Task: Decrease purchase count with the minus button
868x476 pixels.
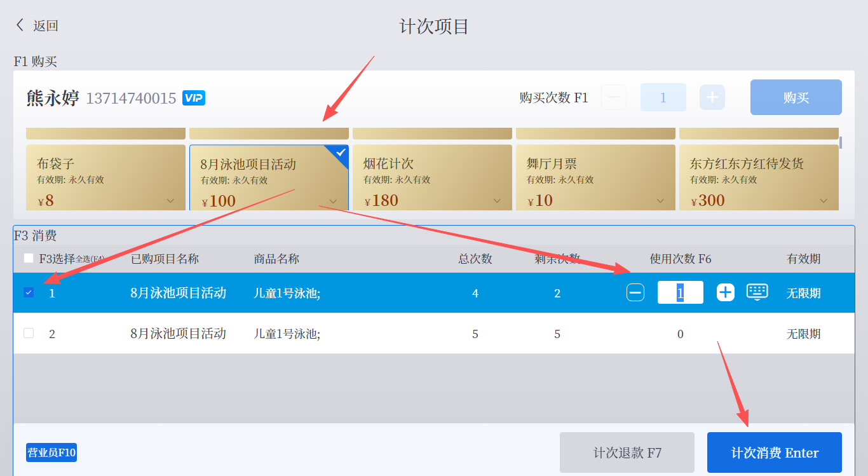Action: pyautogui.click(x=614, y=97)
